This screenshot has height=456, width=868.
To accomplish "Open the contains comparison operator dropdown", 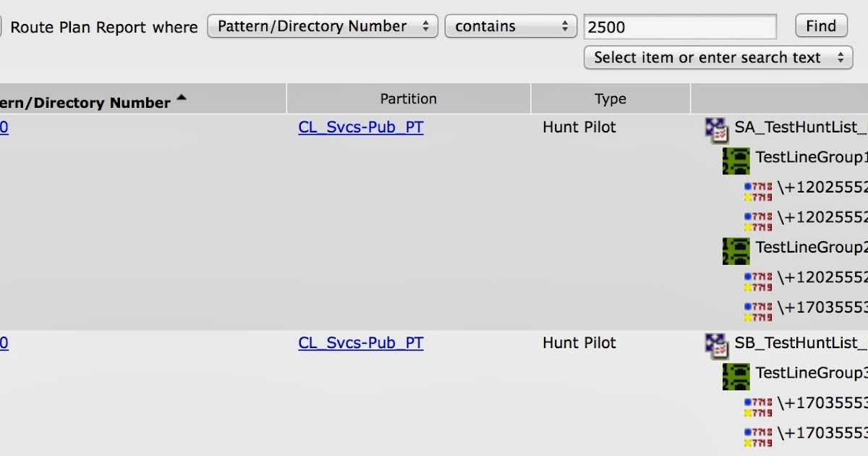I will click(511, 25).
